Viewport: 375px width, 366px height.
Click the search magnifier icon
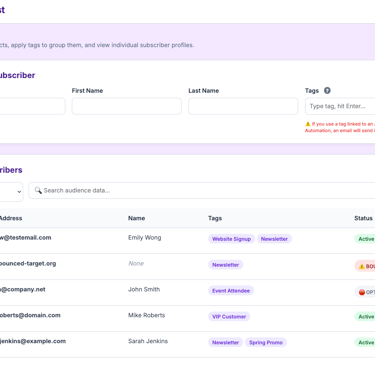pyautogui.click(x=38, y=190)
